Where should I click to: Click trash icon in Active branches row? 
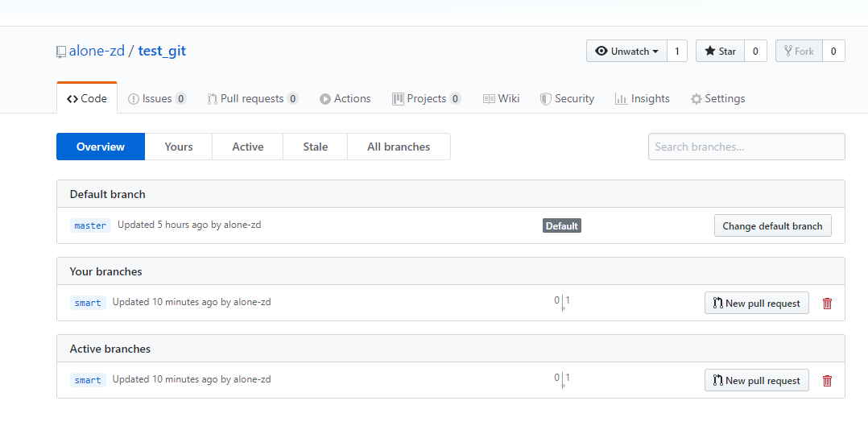[x=827, y=381]
